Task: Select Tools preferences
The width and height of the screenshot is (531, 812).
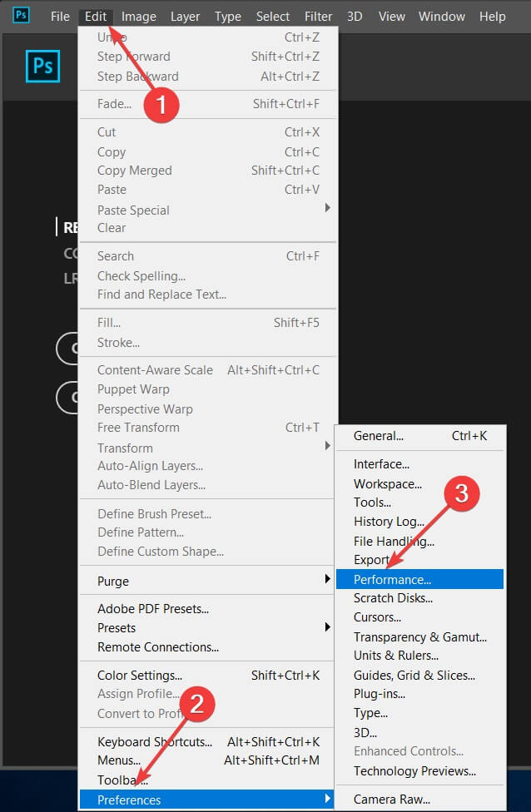Action: pos(420,503)
